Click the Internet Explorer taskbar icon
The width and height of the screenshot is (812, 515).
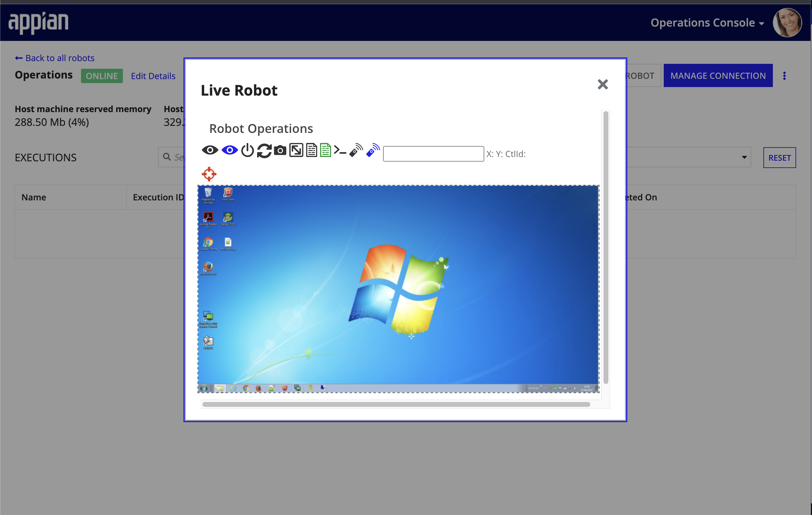pos(233,388)
